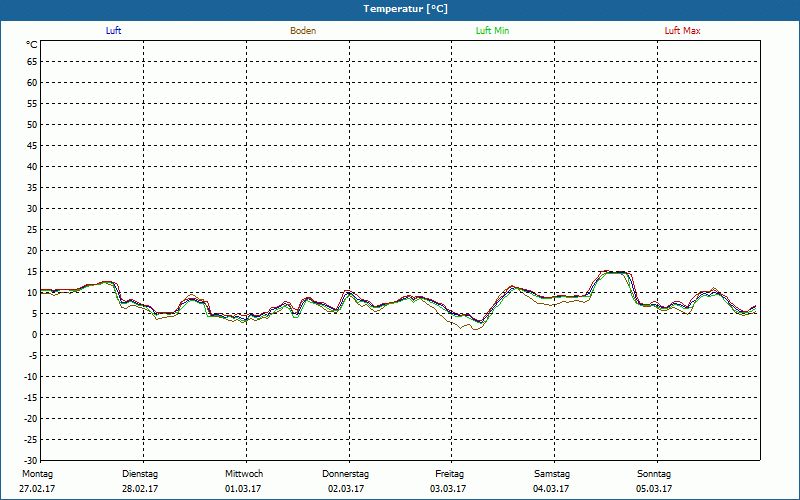Click the -10 axis value
This screenshot has height=500, width=800.
tap(30, 377)
